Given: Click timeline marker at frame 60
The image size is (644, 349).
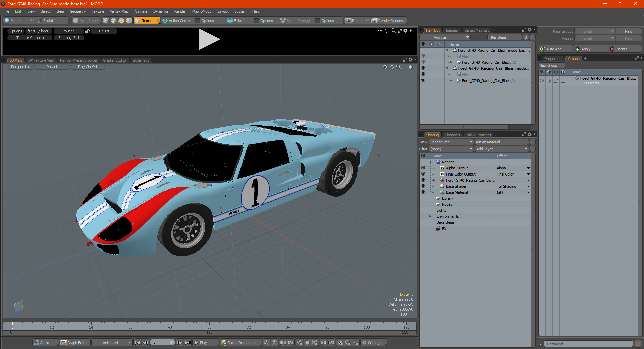Looking at the screenshot, I should 209,327.
